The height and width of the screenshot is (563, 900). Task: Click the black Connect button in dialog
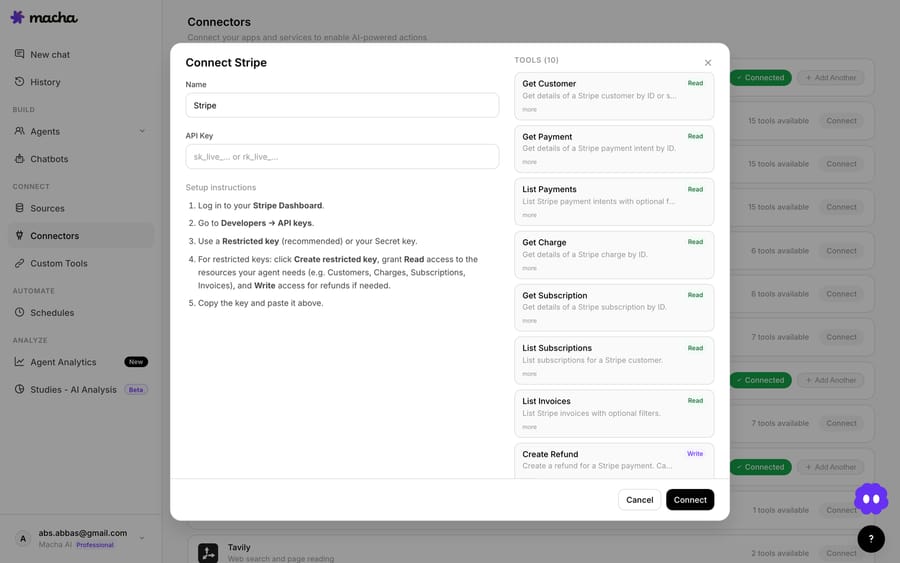point(690,500)
